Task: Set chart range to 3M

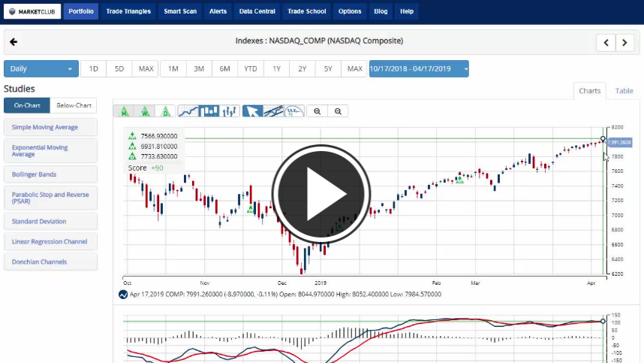Action: (x=199, y=68)
